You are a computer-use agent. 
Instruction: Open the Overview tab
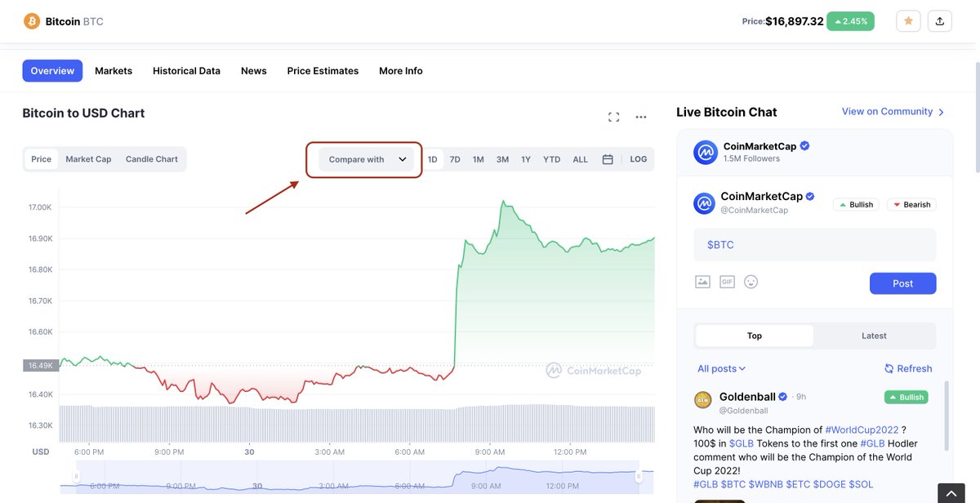52,71
